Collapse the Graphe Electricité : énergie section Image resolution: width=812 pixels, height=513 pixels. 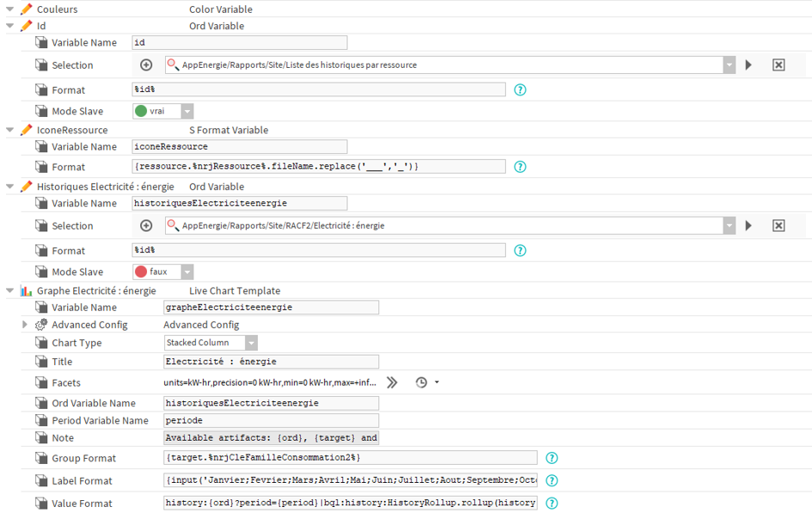9,291
